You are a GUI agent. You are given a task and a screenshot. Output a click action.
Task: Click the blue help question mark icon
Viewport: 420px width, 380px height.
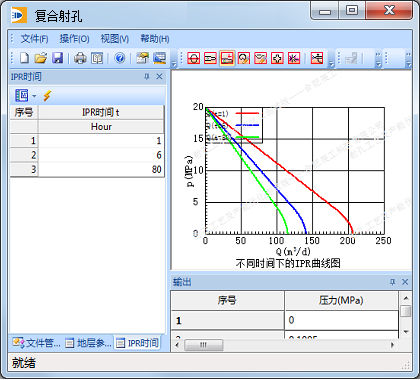tap(120, 58)
